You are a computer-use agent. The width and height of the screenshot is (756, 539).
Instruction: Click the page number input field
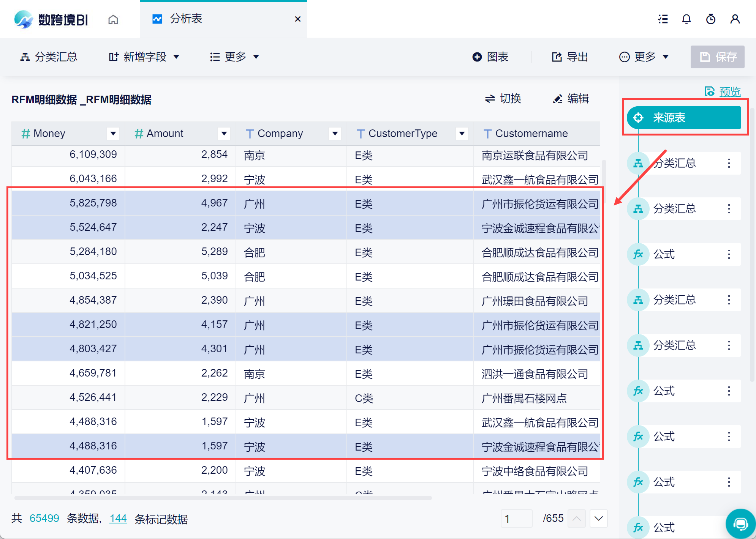[x=516, y=519]
